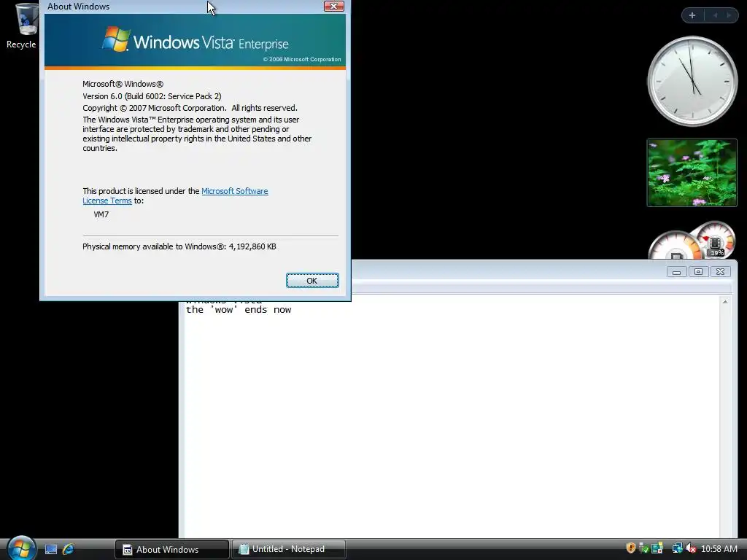Click the Slide Show flower picture gadget

pos(692,173)
